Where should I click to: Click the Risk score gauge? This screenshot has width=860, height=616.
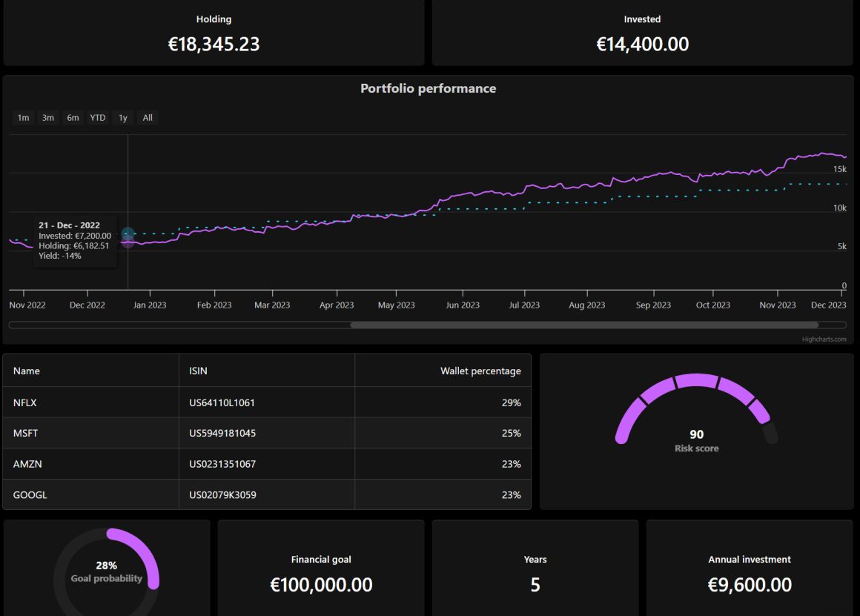coord(696,411)
